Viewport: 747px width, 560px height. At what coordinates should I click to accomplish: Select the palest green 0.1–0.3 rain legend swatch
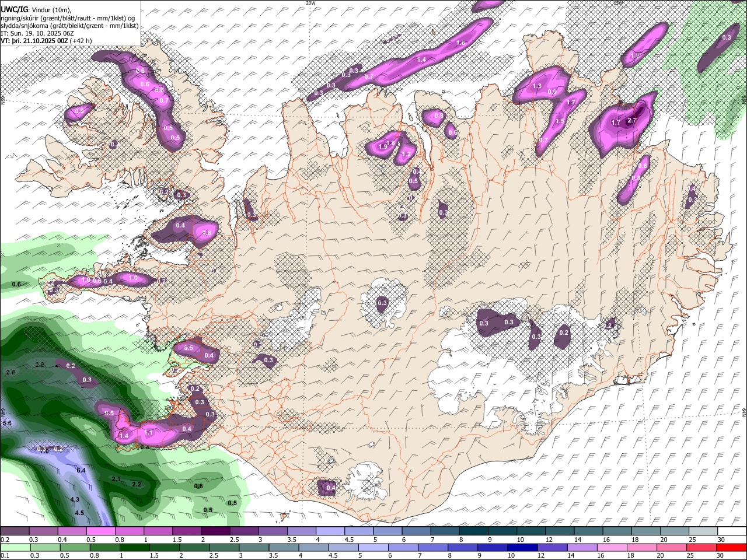pos(15,547)
